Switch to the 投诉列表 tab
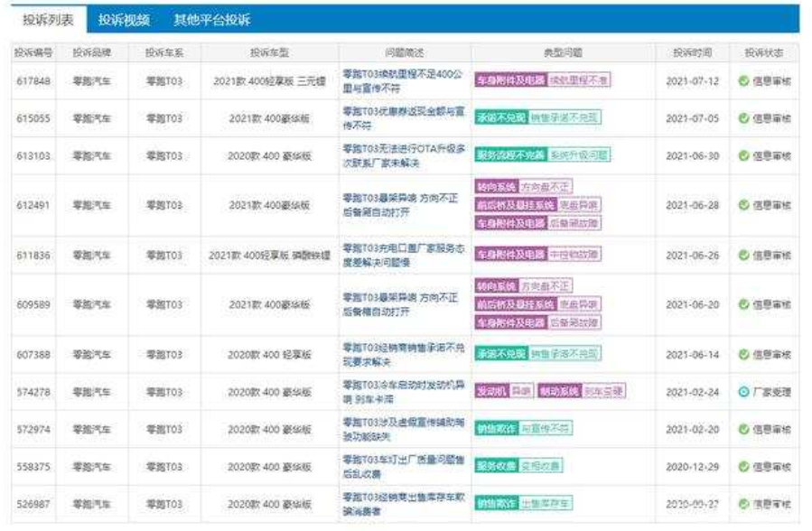 click(48, 20)
